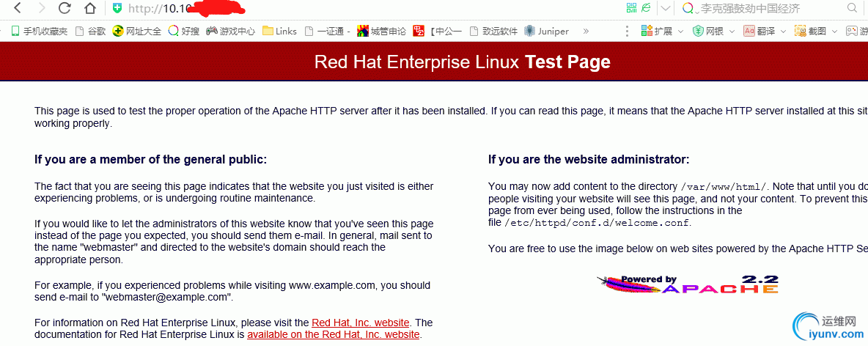Expand the 翻译 dropdown arrow
The image size is (868, 346).
pos(783,32)
